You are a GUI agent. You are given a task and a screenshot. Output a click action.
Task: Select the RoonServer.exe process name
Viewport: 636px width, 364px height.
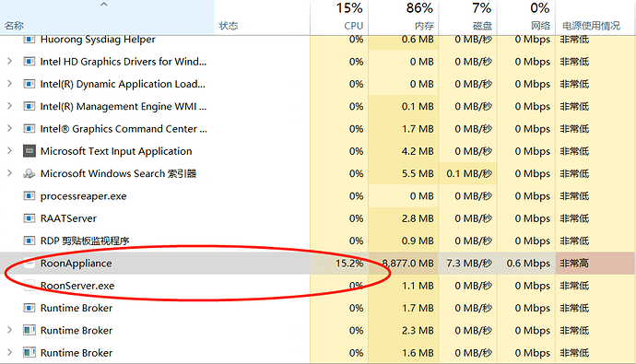coord(77,286)
